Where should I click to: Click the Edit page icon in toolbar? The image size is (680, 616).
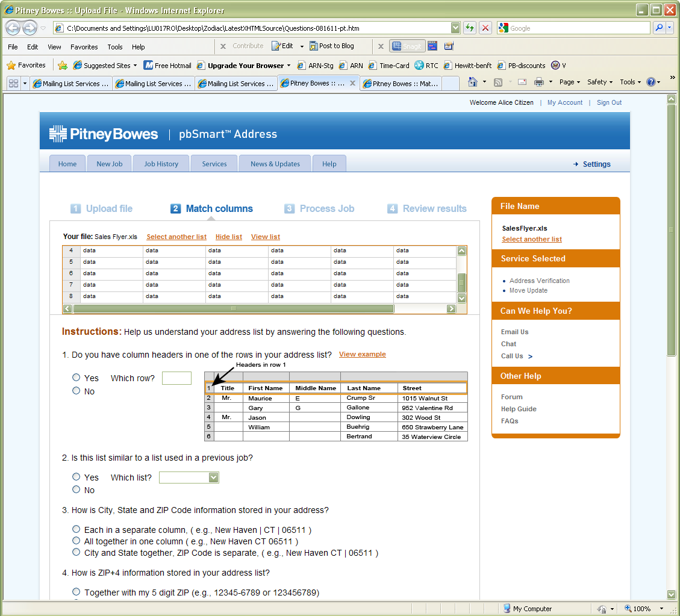click(x=276, y=46)
